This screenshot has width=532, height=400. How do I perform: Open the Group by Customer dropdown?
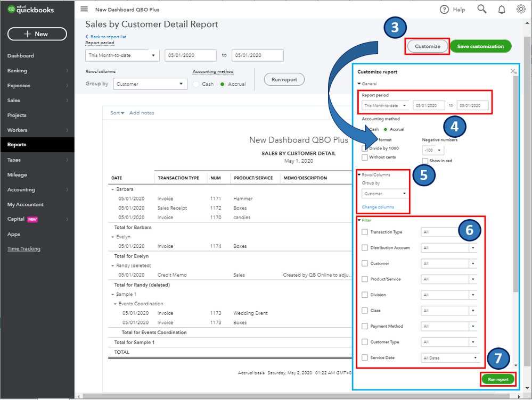coord(150,84)
